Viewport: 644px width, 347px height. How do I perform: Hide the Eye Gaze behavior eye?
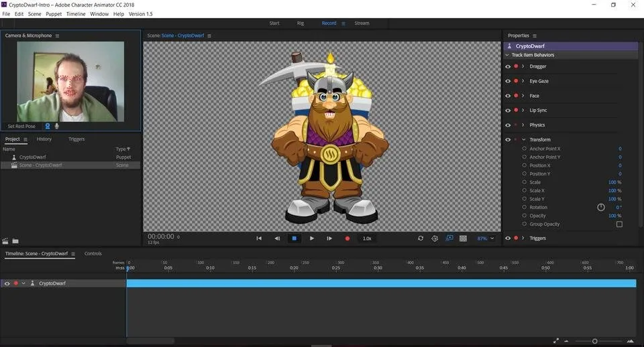[508, 81]
